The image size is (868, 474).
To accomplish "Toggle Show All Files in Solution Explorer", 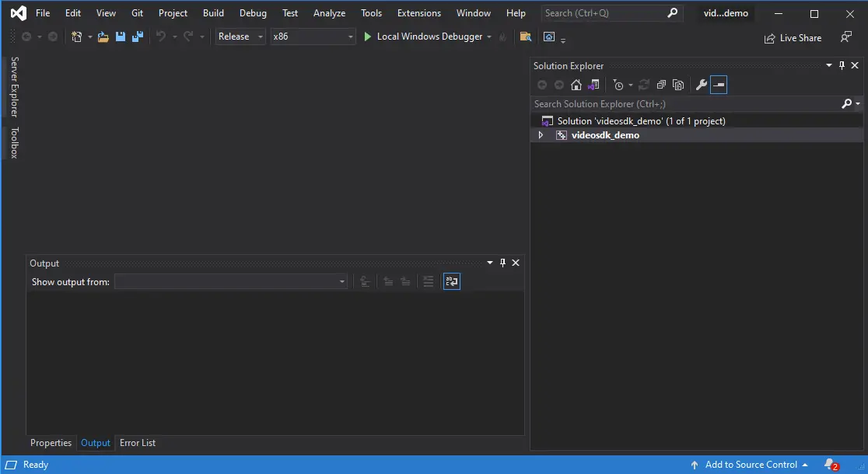I will click(678, 85).
